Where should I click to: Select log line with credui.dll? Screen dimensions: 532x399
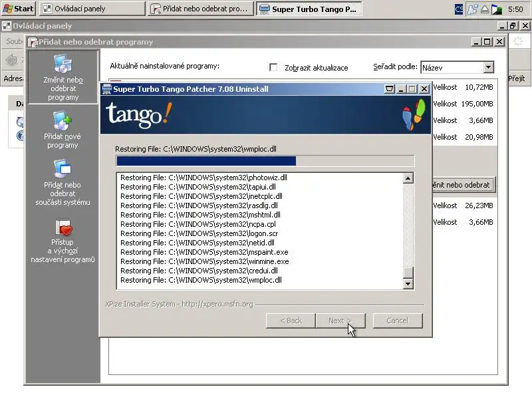199,271
